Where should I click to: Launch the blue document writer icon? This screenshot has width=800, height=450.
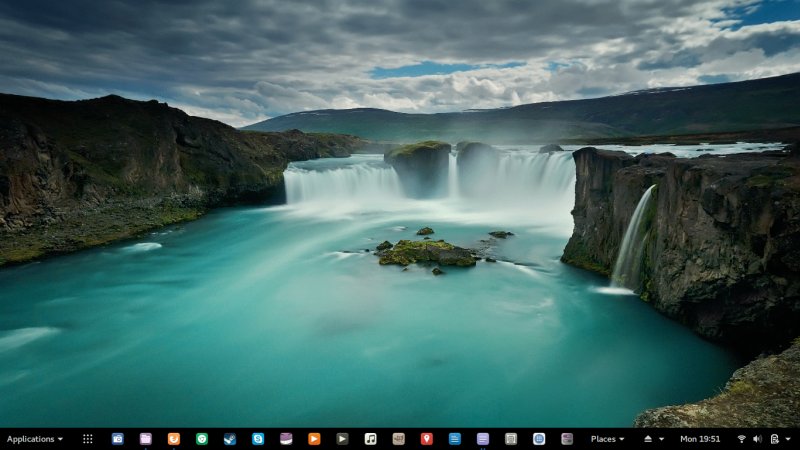455,439
